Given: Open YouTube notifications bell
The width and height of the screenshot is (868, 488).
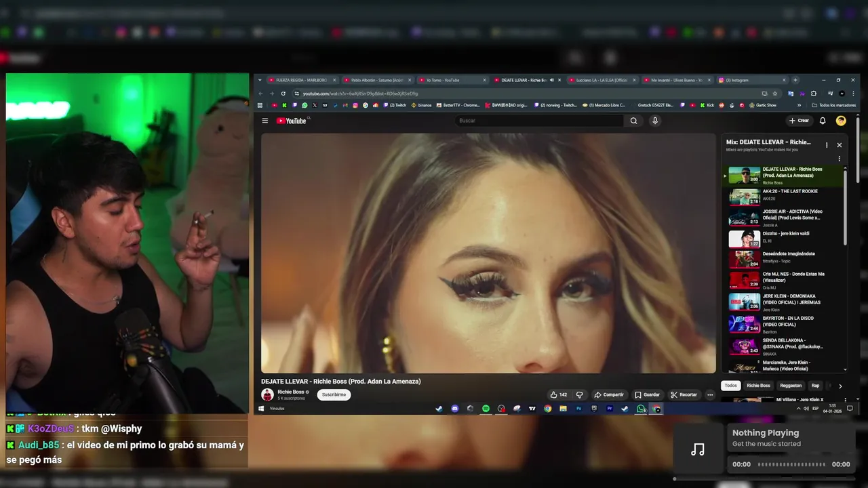Looking at the screenshot, I should [823, 121].
